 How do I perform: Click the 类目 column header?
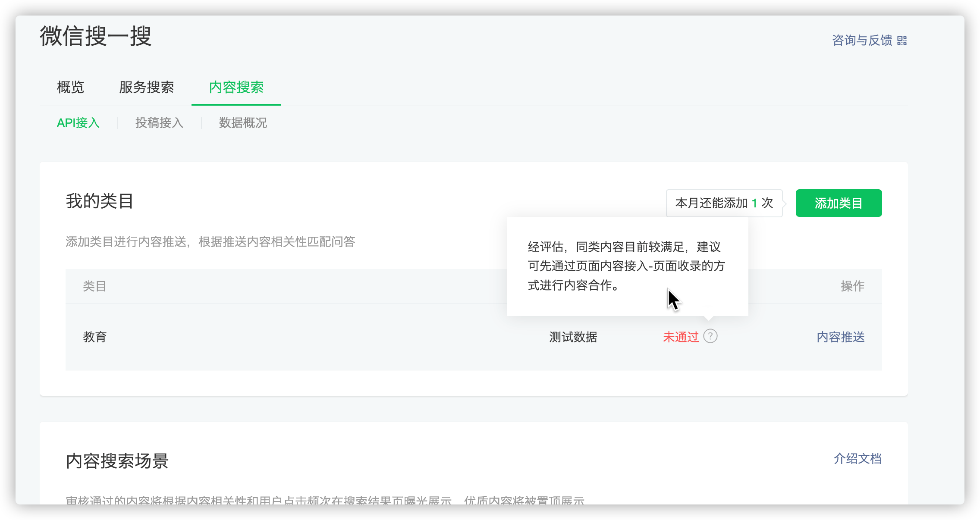click(94, 286)
